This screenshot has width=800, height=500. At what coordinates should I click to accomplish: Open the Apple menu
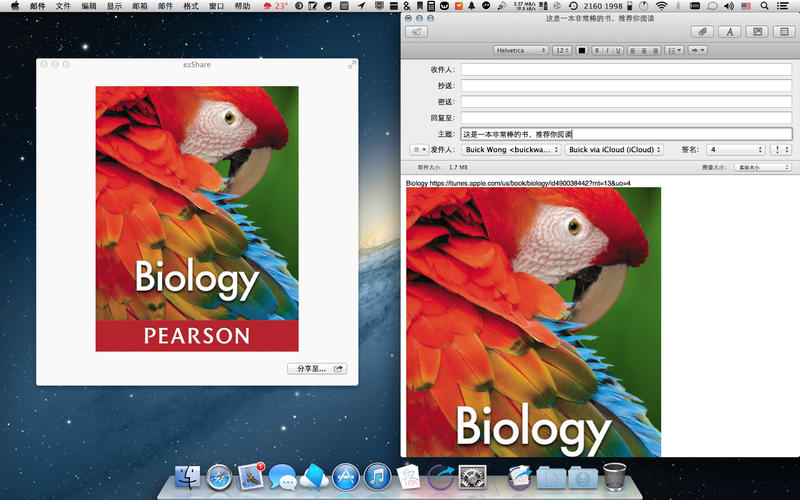coord(15,6)
